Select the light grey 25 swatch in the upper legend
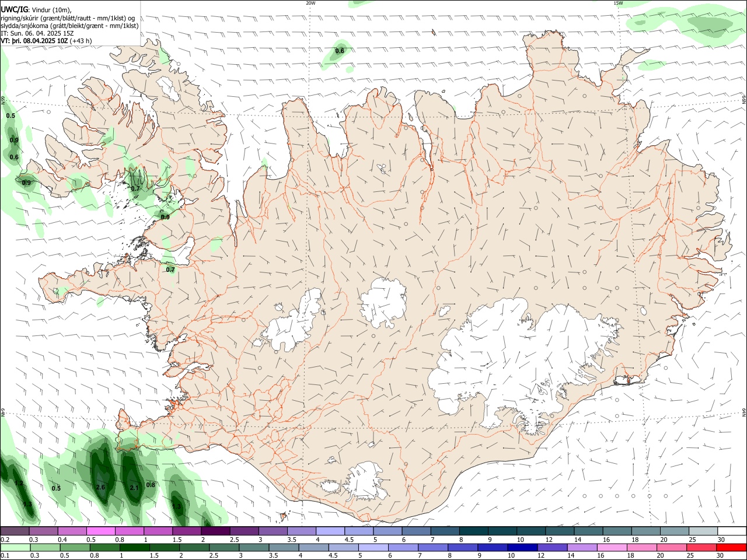Viewport: 747px width, 560px height. [x=703, y=531]
